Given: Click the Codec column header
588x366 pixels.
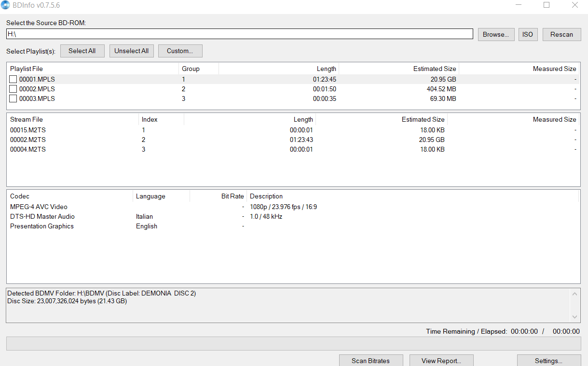Looking at the screenshot, I should (70, 196).
